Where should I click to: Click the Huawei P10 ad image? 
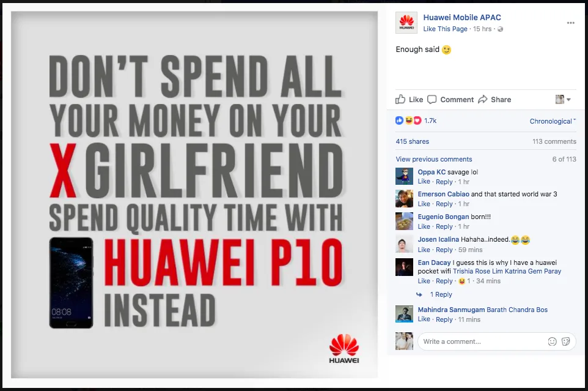point(194,195)
